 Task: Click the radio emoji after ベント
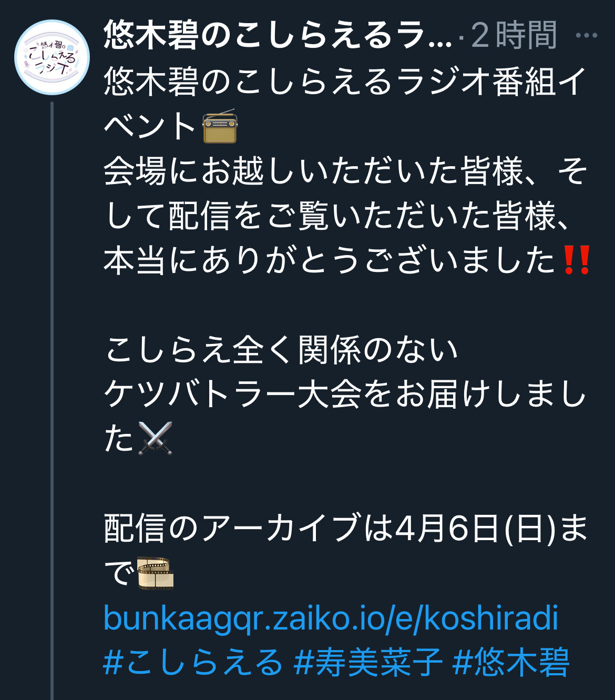[220, 127]
